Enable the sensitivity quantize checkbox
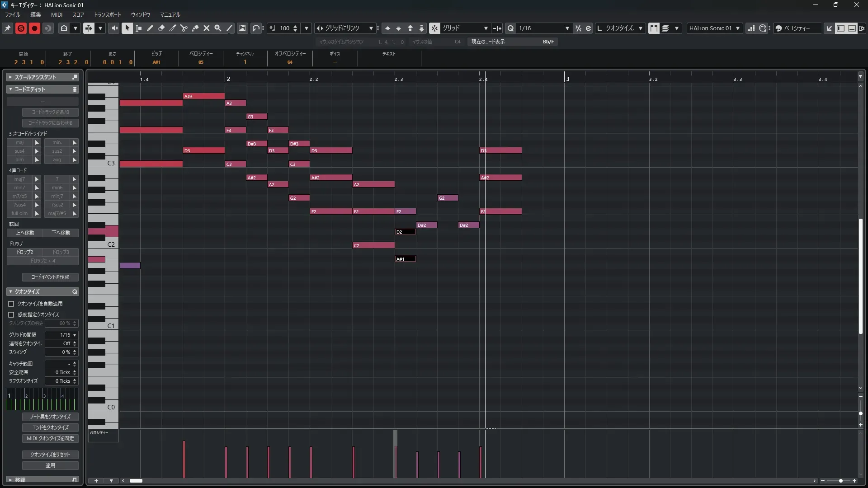The width and height of the screenshot is (868, 488). tap(11, 314)
